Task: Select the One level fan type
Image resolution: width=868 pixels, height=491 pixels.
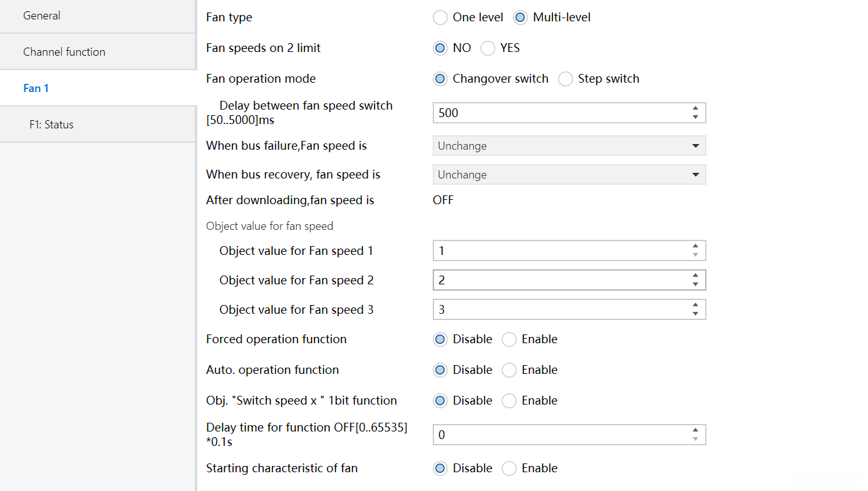Action: pyautogui.click(x=440, y=18)
